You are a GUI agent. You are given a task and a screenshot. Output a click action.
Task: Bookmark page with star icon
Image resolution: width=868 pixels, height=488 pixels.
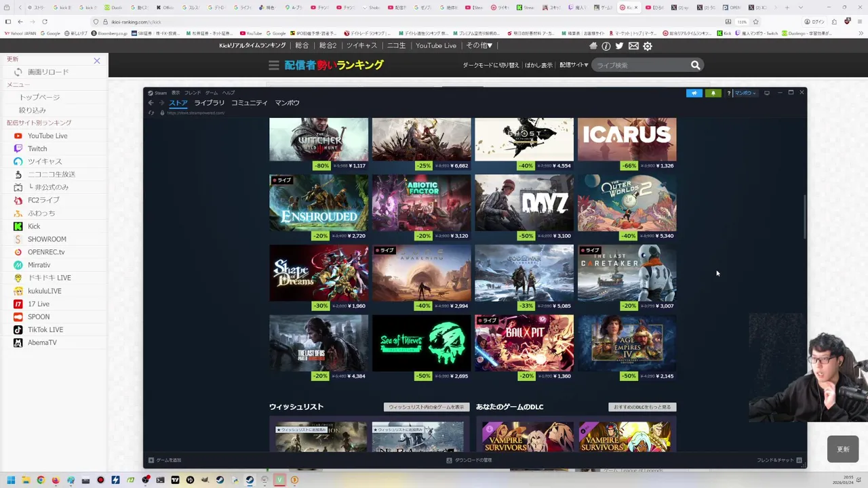755,22
